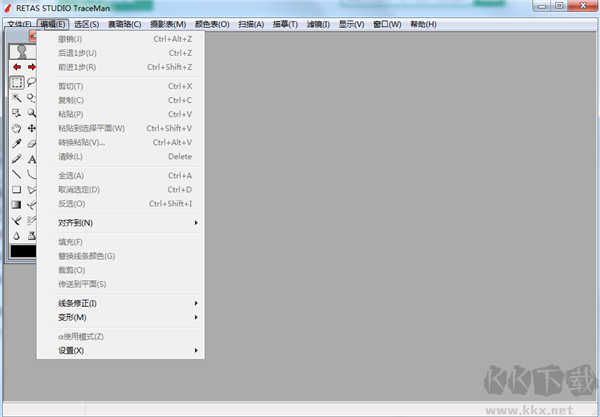This screenshot has height=417, width=600.
Task: Select the pencil tool
Action: pyautogui.click(x=16, y=159)
